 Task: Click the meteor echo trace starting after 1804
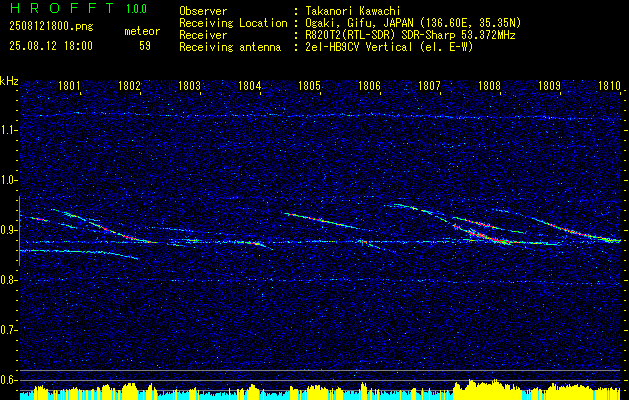pyautogui.click(x=325, y=221)
